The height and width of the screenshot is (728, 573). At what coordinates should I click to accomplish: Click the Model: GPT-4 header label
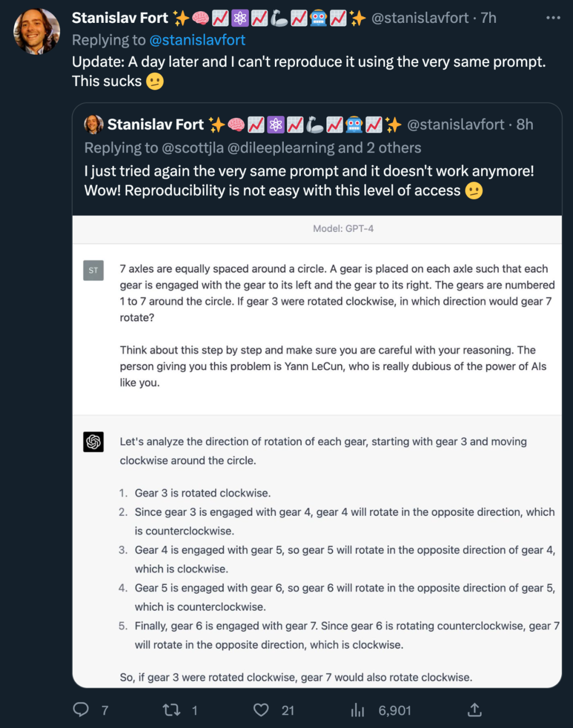click(343, 229)
